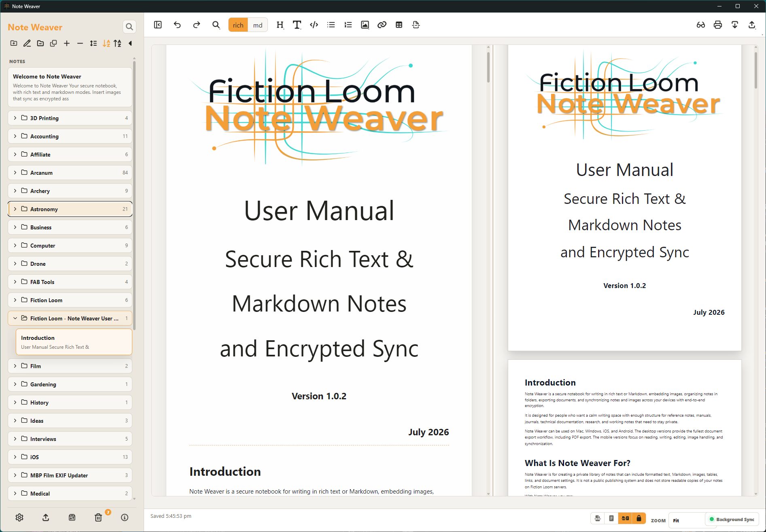Open the heading format icon

[x=280, y=25]
